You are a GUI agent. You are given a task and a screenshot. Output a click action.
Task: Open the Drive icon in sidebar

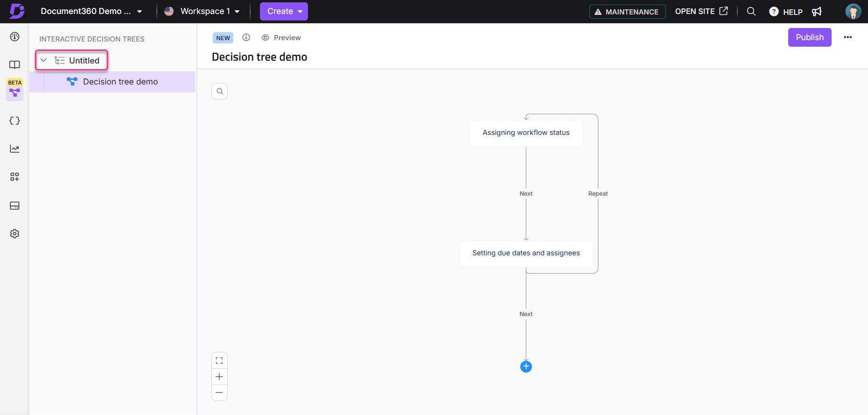coord(15,205)
